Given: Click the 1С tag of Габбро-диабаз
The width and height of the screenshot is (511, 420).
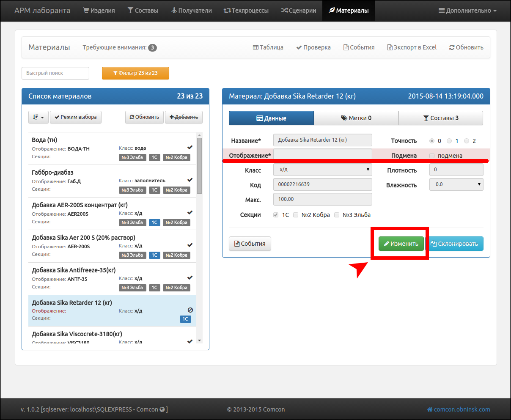Looking at the screenshot, I should coord(154,190).
